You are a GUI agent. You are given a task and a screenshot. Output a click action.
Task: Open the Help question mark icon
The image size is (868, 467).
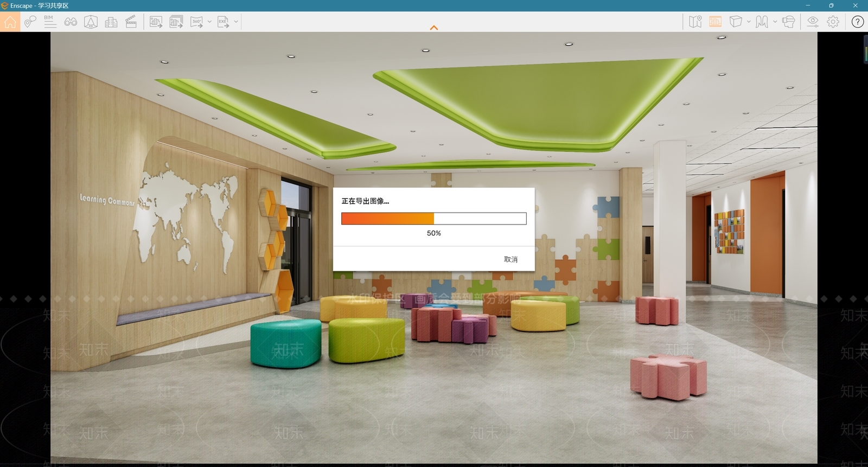(x=858, y=22)
